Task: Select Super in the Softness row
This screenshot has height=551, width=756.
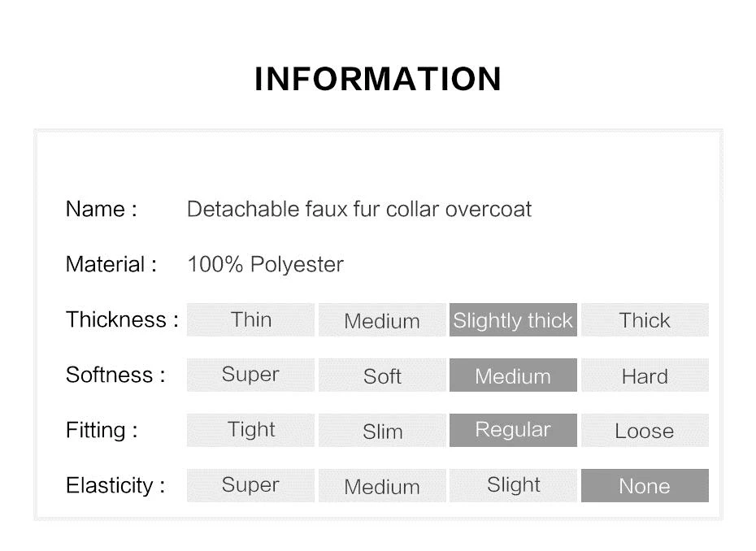Action: pyautogui.click(x=250, y=375)
